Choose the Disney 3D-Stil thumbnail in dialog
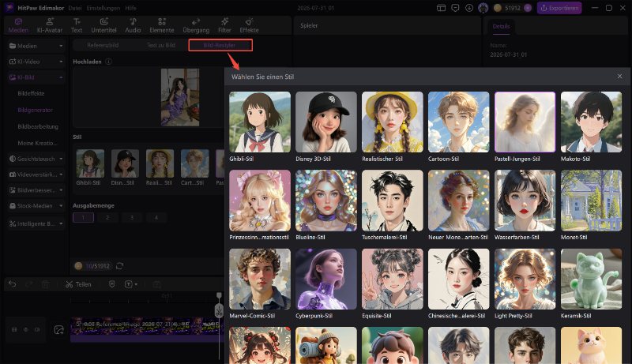The width and height of the screenshot is (632, 364). tap(326, 122)
